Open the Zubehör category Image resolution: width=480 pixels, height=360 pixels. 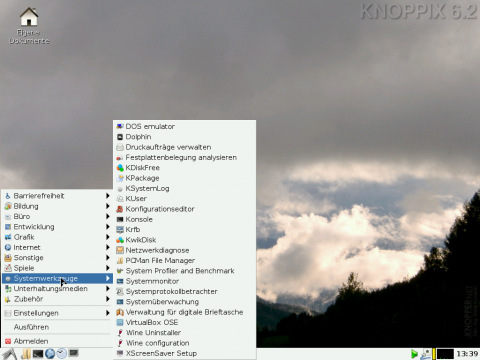pyautogui.click(x=57, y=299)
